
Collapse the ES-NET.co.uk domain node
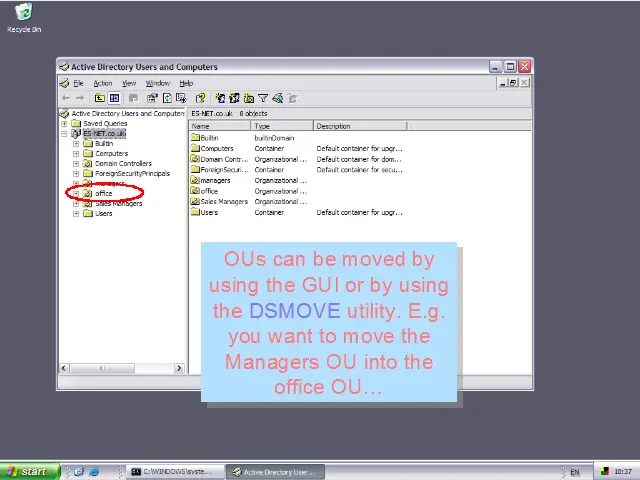pyautogui.click(x=65, y=134)
